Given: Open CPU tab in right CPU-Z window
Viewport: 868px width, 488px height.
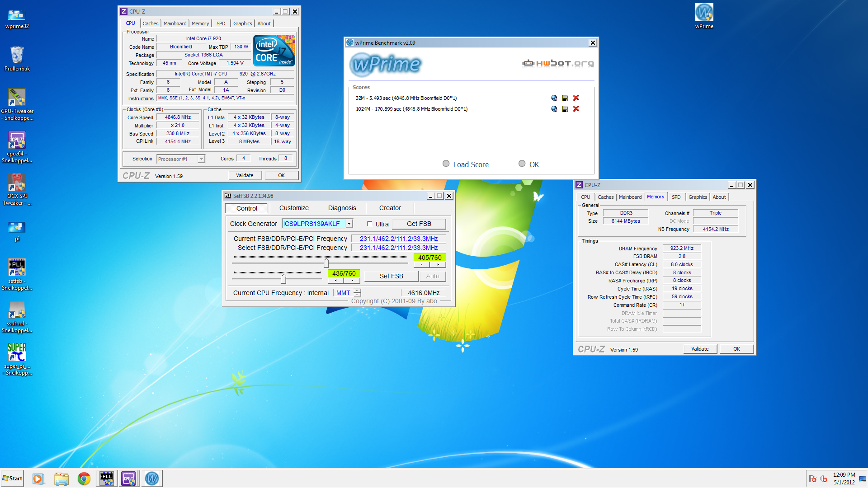Looking at the screenshot, I should (585, 197).
